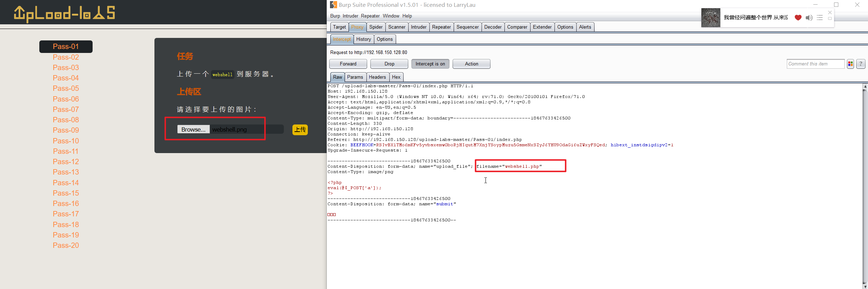Click the 'Content-Type: image/png' line
Viewport: 868px width, 289px height.
click(x=360, y=172)
